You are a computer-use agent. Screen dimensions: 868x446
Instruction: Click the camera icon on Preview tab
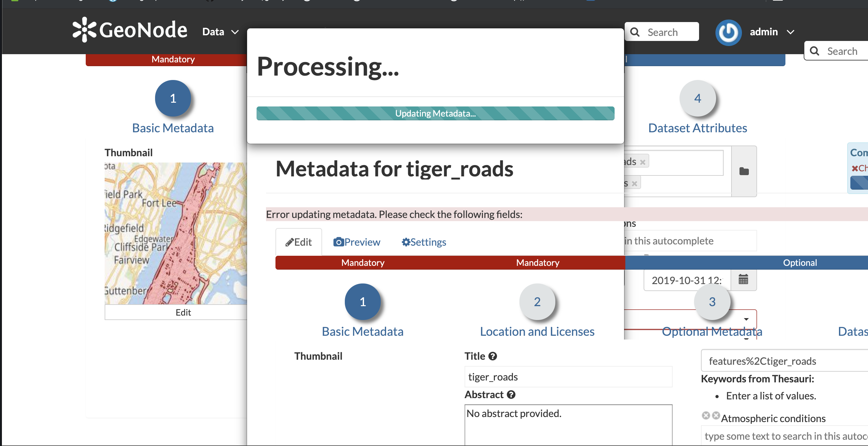point(338,242)
